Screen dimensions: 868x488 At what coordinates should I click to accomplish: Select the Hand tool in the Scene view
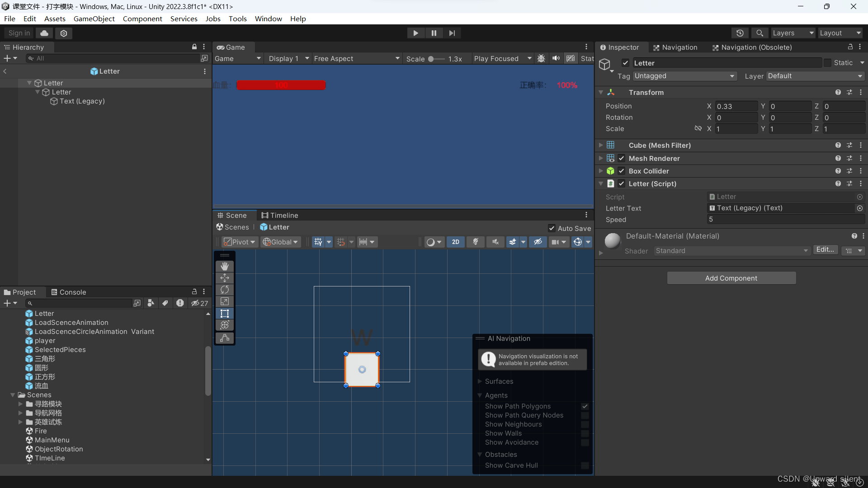click(225, 266)
